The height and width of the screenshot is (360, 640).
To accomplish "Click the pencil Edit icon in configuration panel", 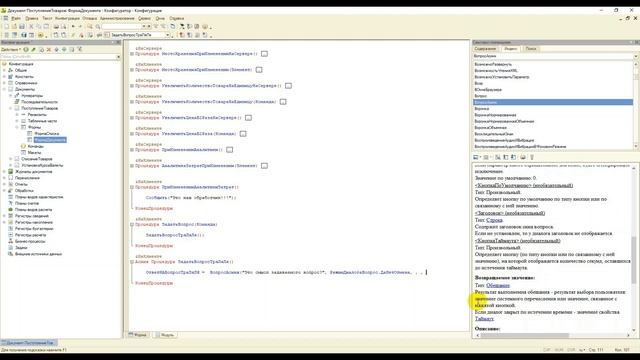I will pos(33,49).
